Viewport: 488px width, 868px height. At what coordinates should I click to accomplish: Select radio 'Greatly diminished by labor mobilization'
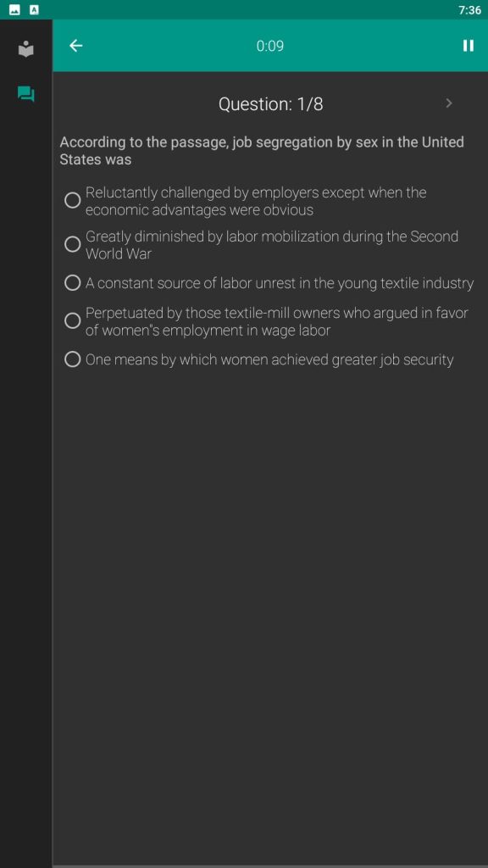pos(73,244)
